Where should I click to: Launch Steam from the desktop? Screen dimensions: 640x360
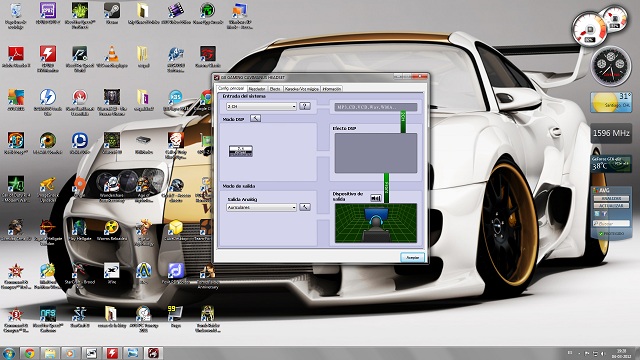coord(111,13)
